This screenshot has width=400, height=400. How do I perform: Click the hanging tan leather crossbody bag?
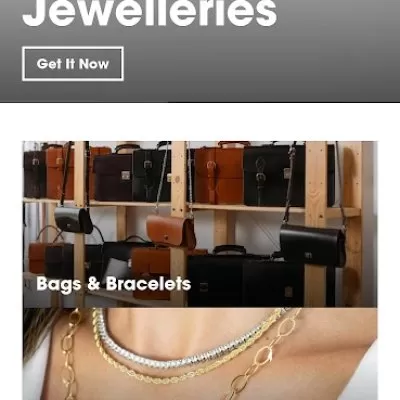[x=171, y=231]
